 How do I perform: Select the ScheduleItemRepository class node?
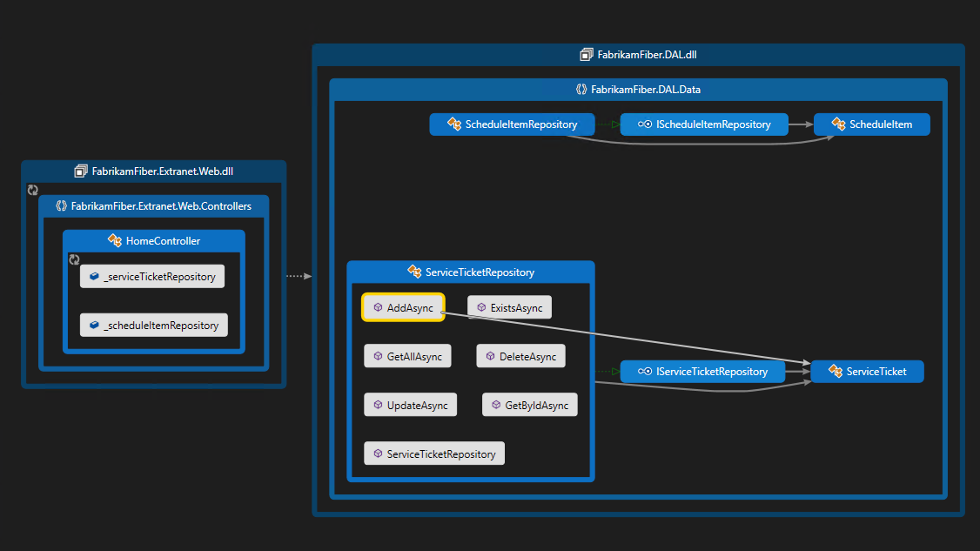512,124
